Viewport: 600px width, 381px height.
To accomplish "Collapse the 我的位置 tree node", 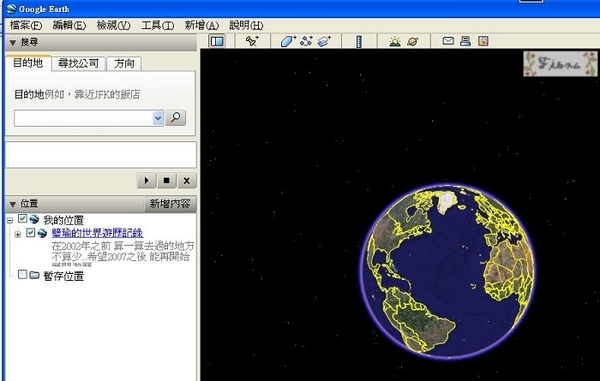I will tap(10, 220).
